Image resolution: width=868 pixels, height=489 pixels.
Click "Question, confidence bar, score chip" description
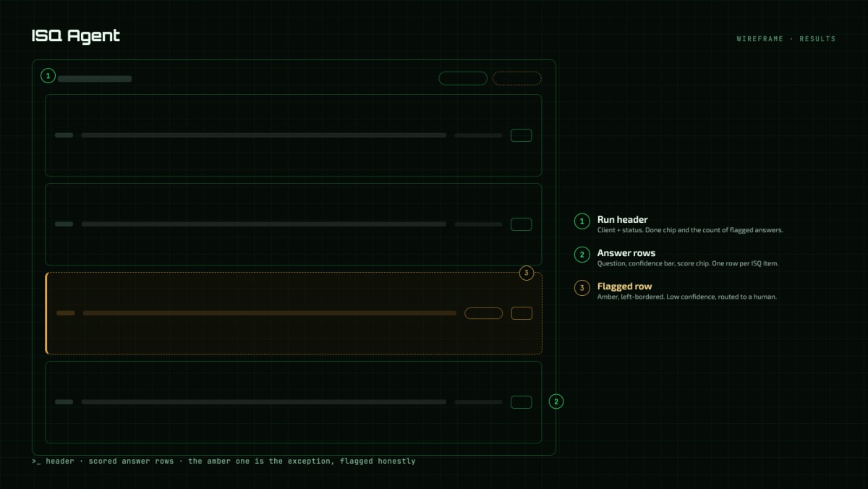coord(688,263)
